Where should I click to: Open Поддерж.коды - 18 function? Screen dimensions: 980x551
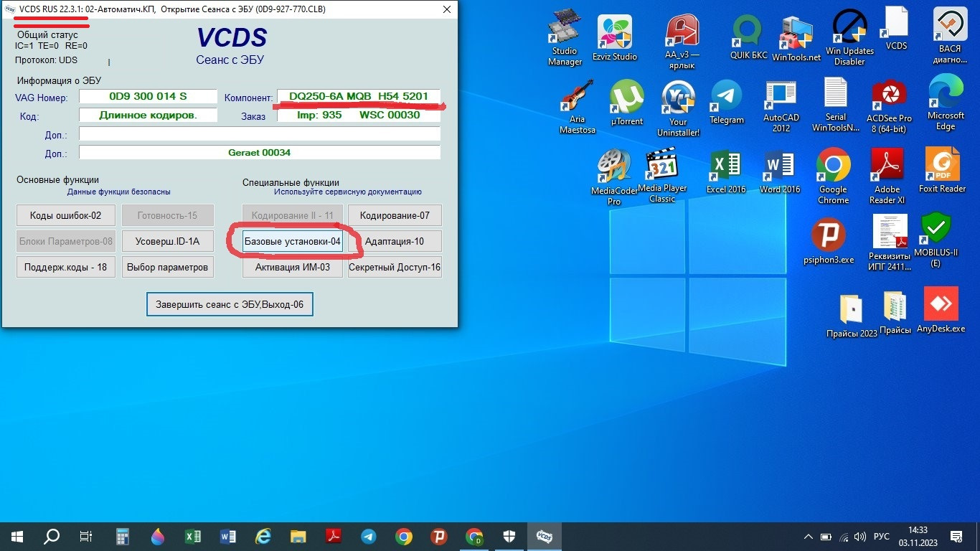coord(65,267)
